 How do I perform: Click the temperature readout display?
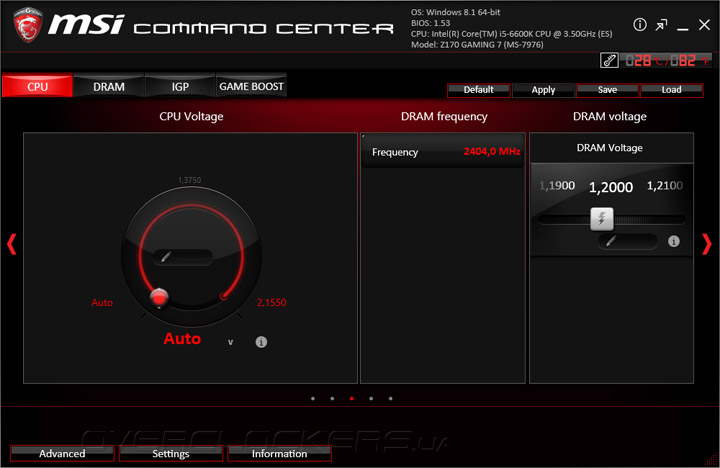tap(666, 60)
